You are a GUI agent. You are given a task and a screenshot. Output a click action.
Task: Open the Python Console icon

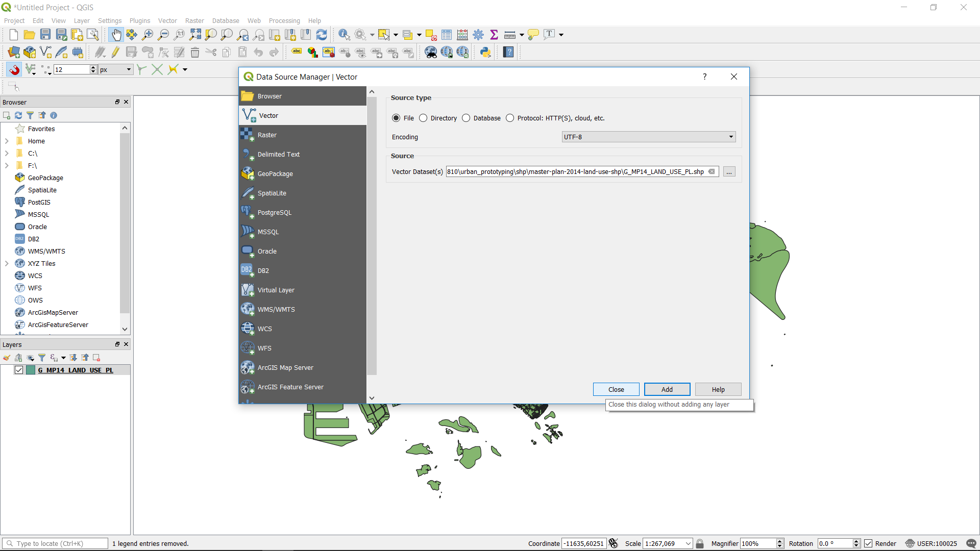[x=485, y=52]
